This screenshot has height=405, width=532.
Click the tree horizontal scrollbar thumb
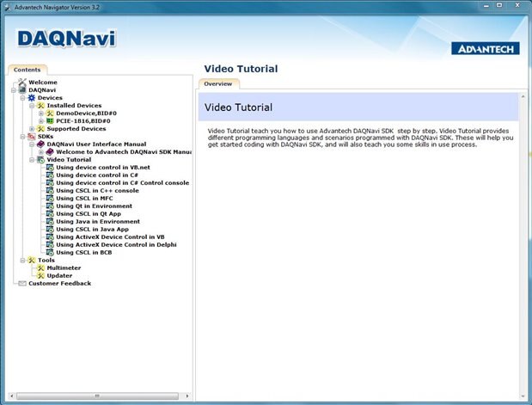(x=97, y=396)
